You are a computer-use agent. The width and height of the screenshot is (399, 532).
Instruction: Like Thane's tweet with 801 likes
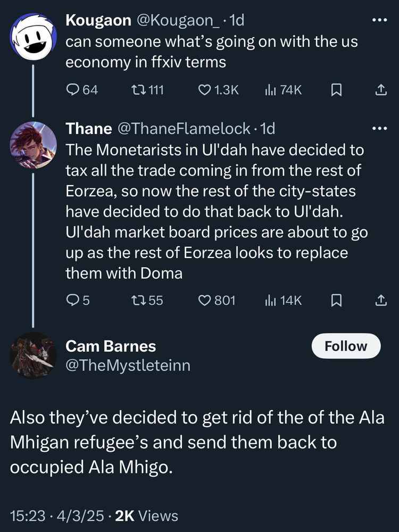pos(205,301)
